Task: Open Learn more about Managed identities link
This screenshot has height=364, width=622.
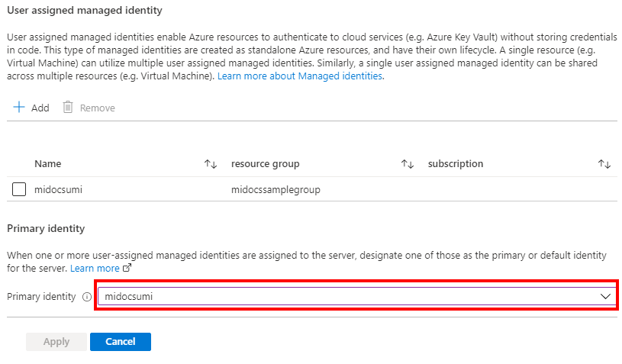Action: point(300,77)
